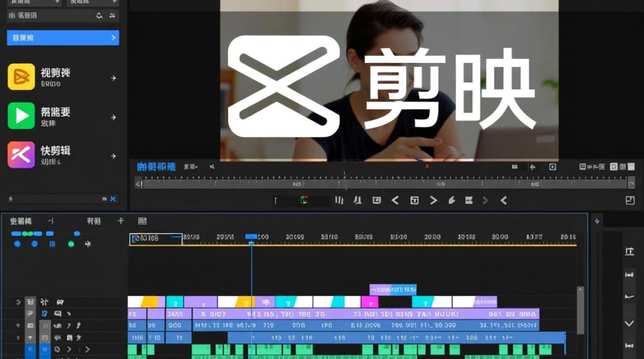
Task: Close the small x beside the blue project title
Action: [x=212, y=167]
